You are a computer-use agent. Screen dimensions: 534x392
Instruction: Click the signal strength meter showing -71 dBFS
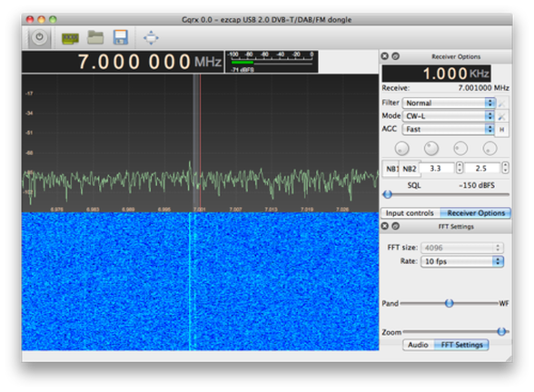point(272,62)
